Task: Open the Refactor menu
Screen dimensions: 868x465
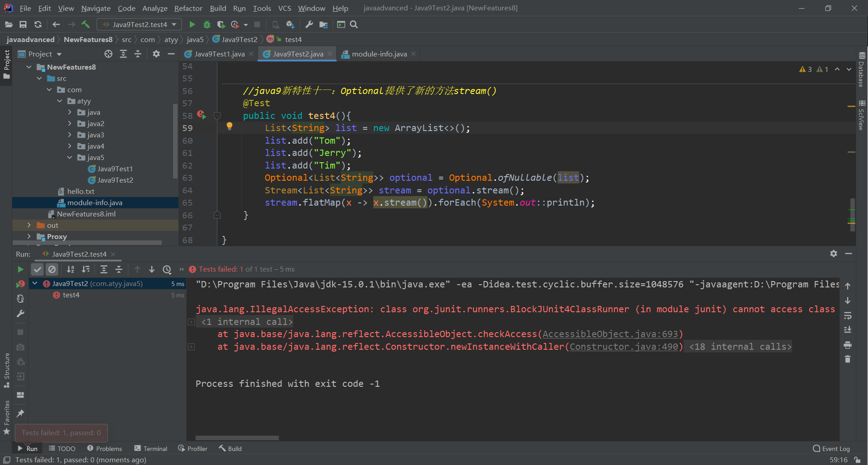Action: [188, 8]
